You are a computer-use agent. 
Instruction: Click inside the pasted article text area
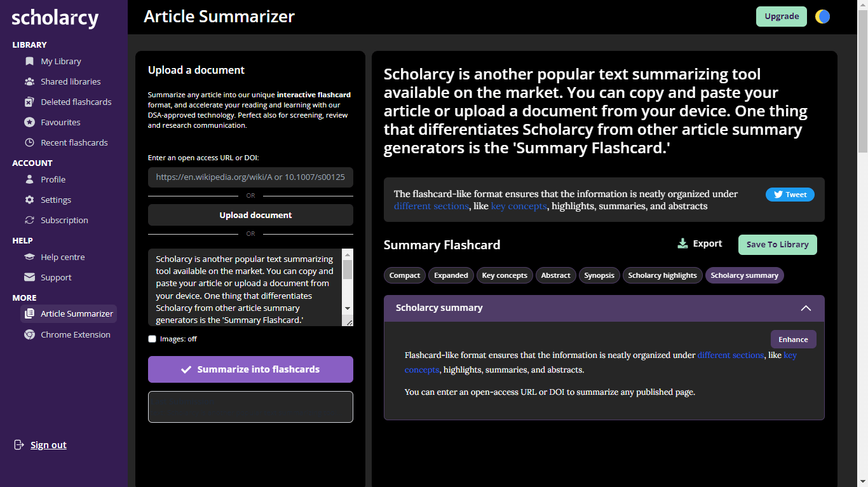pos(245,287)
